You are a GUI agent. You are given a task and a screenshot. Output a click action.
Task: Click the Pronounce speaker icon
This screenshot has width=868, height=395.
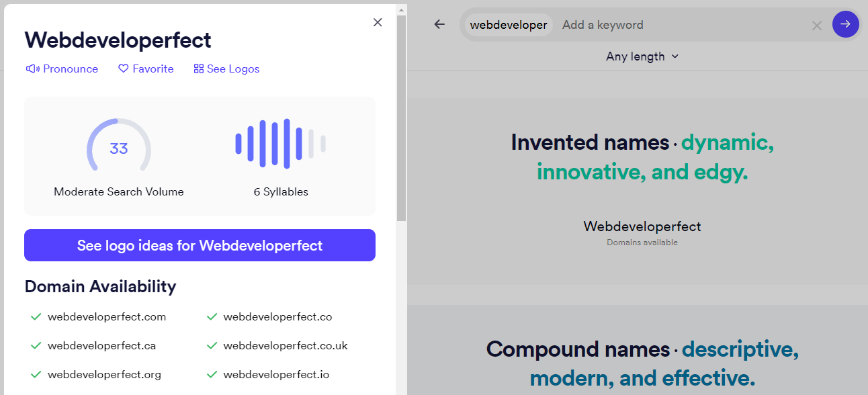coord(33,69)
